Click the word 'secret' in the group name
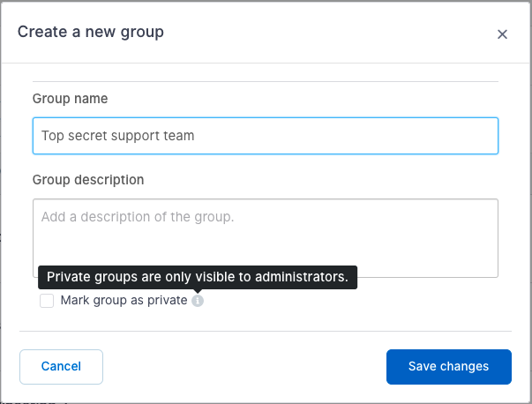Screen dimensions: 532x404 click(87, 136)
